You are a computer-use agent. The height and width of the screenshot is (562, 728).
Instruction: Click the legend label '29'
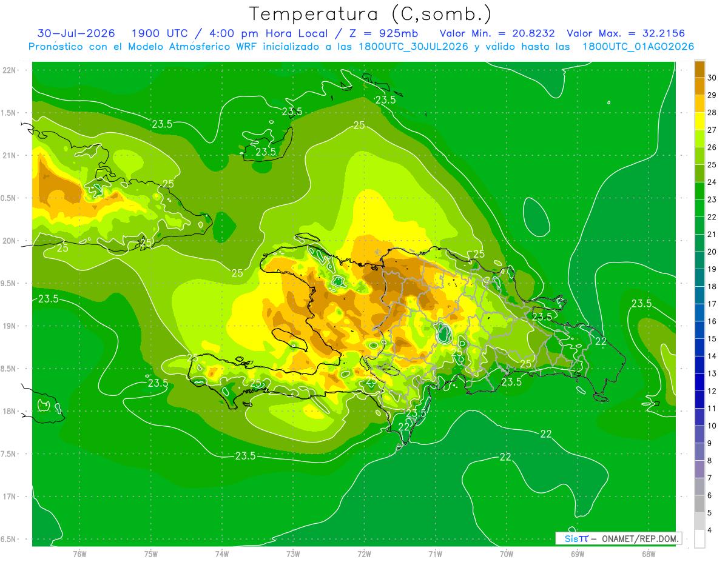[x=712, y=95]
